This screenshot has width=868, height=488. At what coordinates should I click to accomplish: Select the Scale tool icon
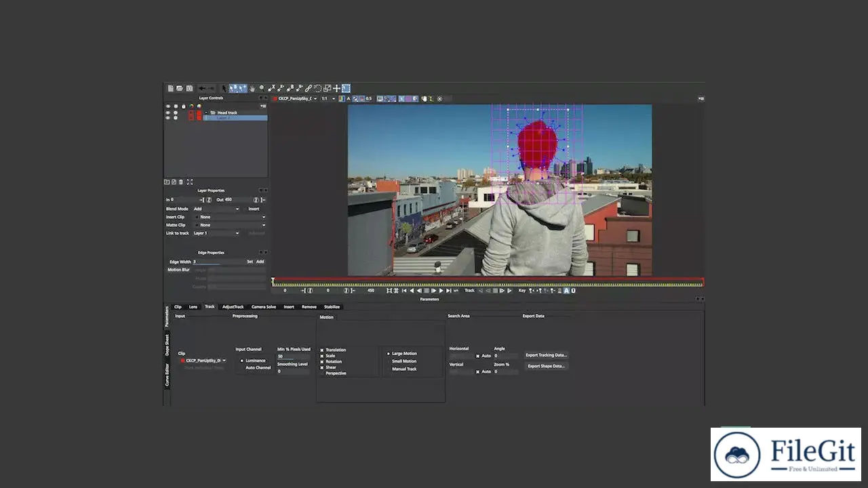(x=327, y=88)
